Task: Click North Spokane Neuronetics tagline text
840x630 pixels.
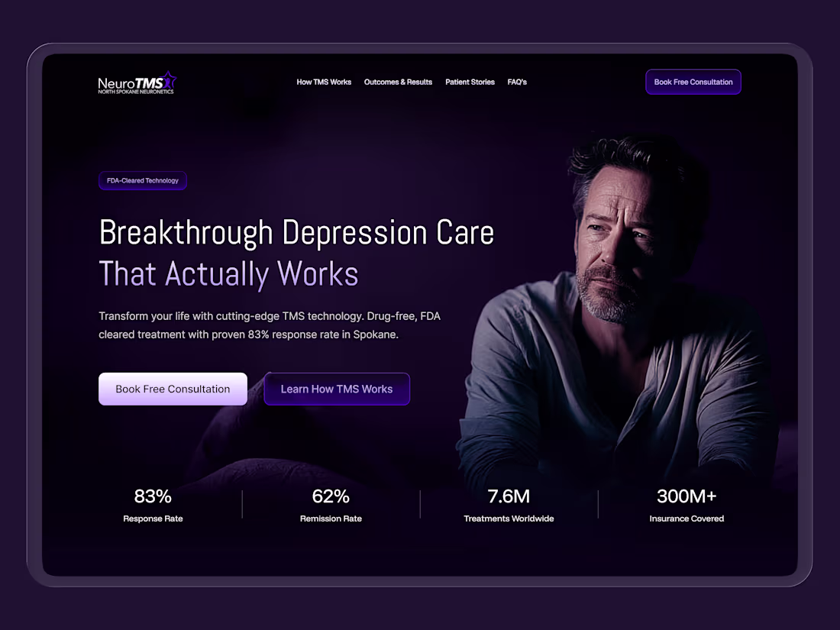Action: point(135,92)
